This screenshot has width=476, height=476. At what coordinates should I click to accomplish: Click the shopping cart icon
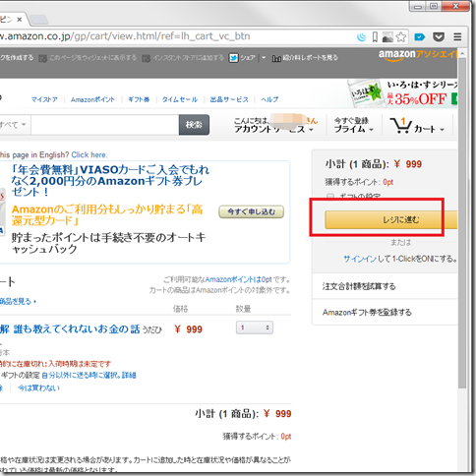pyautogui.click(x=400, y=125)
